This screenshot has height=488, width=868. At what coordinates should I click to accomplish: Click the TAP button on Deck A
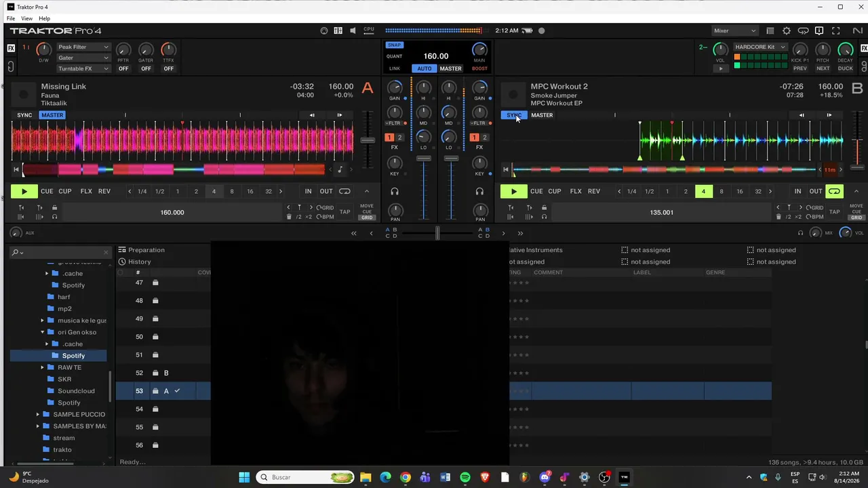click(344, 212)
